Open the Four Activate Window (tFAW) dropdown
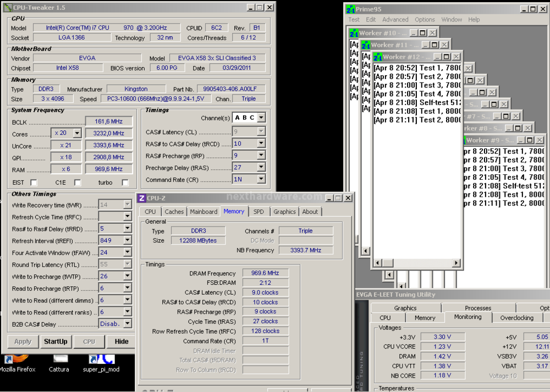The height and width of the screenshot is (392, 550). point(128,252)
